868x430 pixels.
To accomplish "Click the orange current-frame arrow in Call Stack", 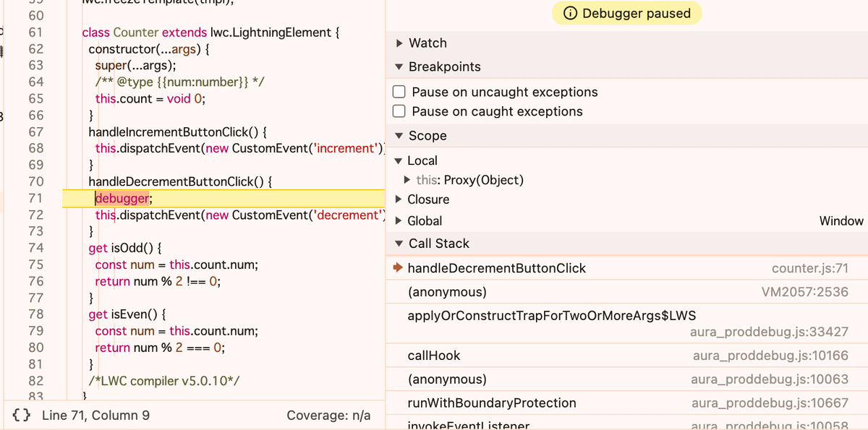I will pos(397,268).
